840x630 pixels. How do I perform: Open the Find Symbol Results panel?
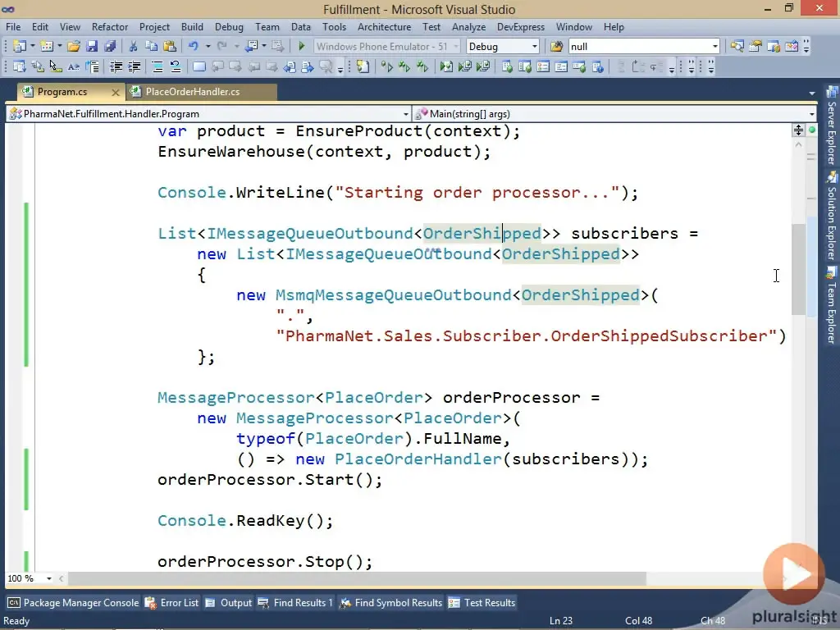click(391, 603)
